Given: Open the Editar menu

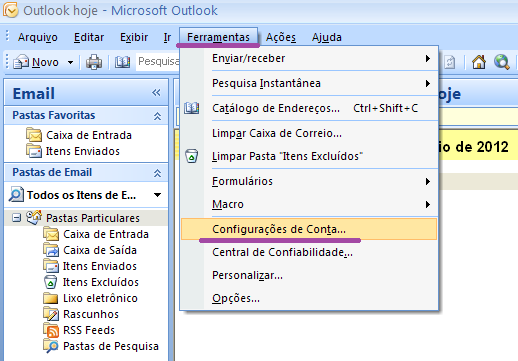Looking at the screenshot, I should [89, 37].
